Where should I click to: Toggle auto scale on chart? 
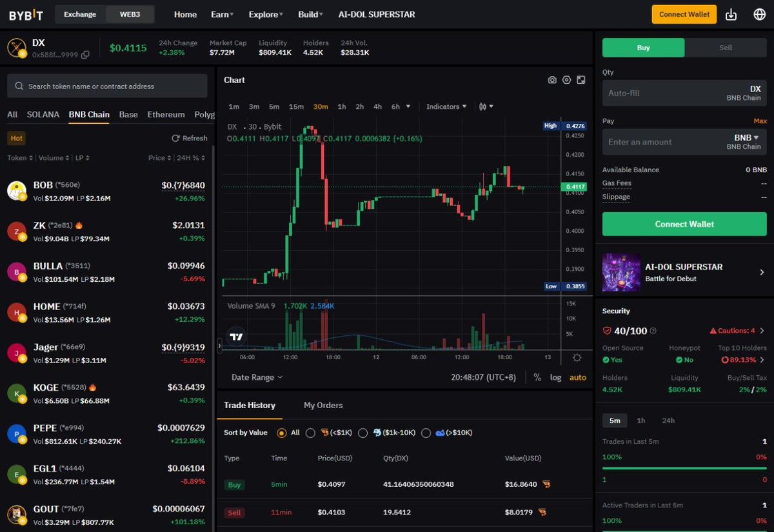tap(578, 377)
